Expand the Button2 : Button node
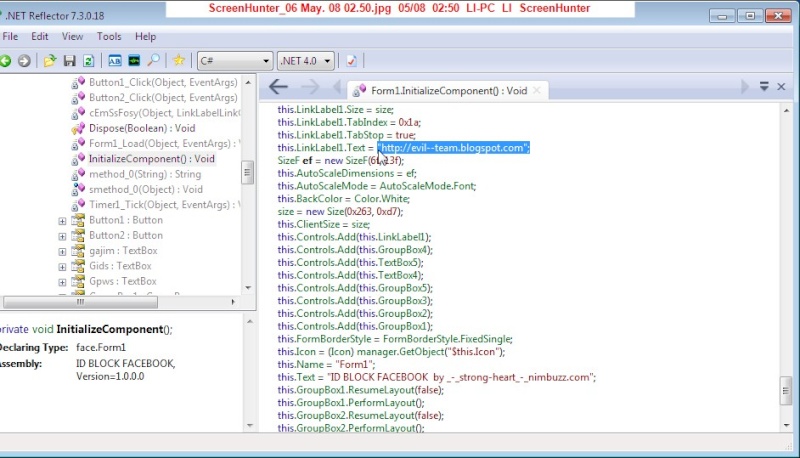 (x=62, y=236)
